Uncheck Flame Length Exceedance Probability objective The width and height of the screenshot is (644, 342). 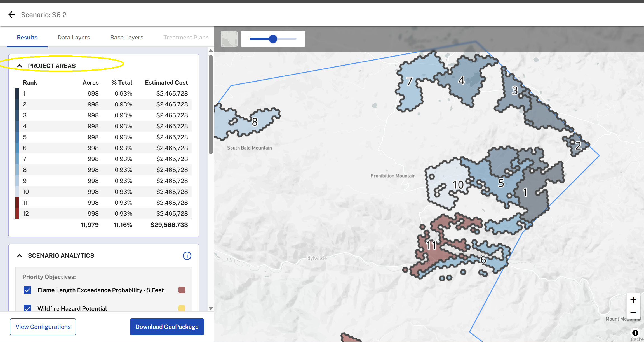[x=28, y=290]
